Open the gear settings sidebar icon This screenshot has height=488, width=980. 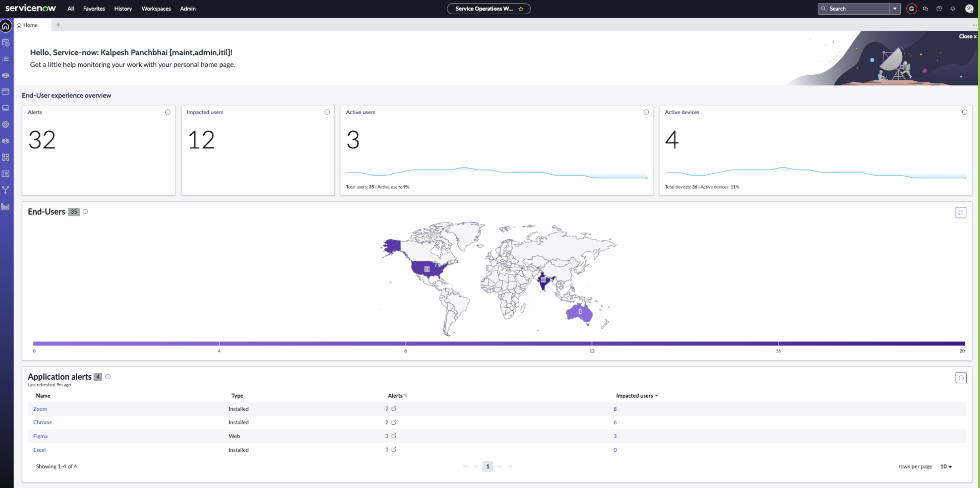[6, 124]
